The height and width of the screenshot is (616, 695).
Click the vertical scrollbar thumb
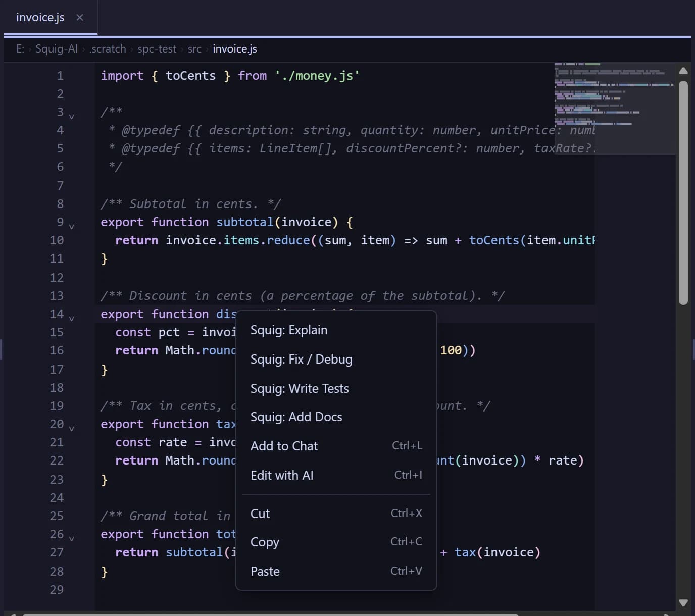(x=683, y=193)
